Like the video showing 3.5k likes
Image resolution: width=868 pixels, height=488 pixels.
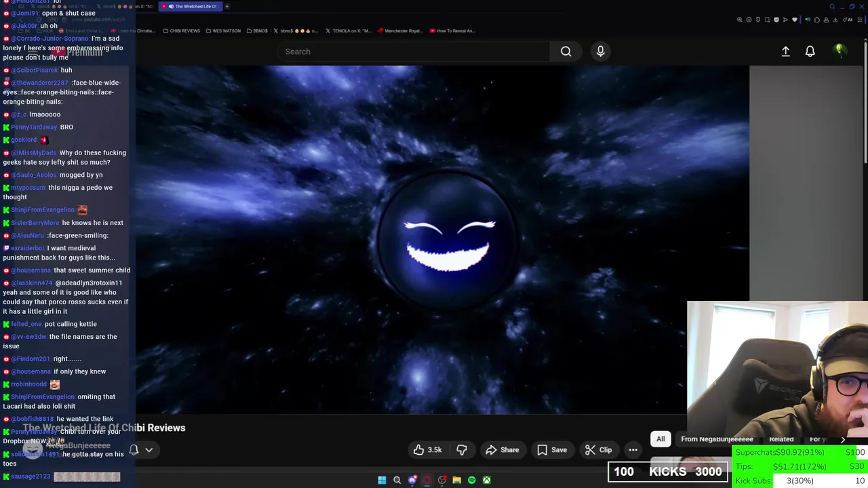click(x=427, y=450)
